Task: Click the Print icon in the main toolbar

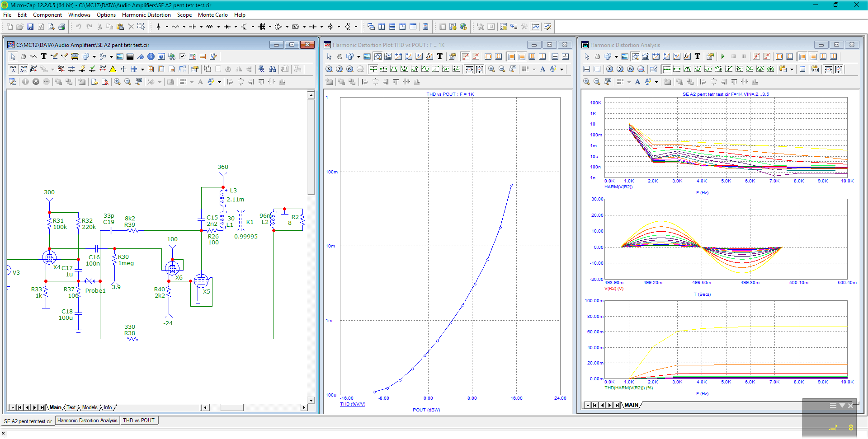Action: tap(61, 27)
